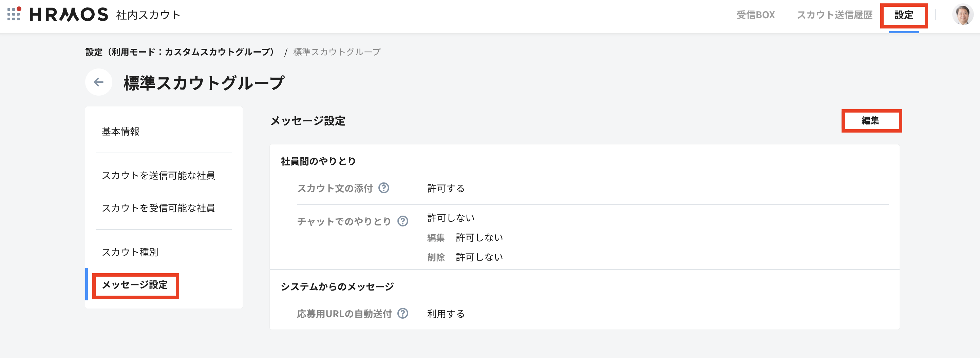Screen dimensions: 980x358
Task: Switch to スカウト送信履歴 tab
Action: point(835,15)
